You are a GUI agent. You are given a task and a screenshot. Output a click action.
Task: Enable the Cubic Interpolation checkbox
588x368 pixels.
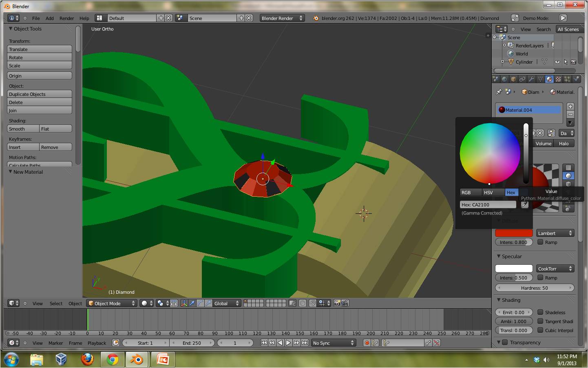pos(540,330)
